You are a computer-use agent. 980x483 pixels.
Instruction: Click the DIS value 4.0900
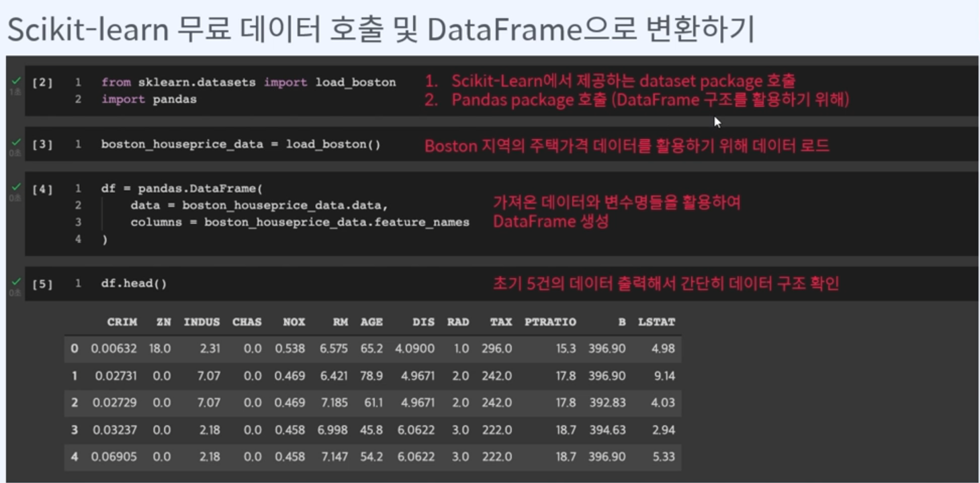coord(415,349)
